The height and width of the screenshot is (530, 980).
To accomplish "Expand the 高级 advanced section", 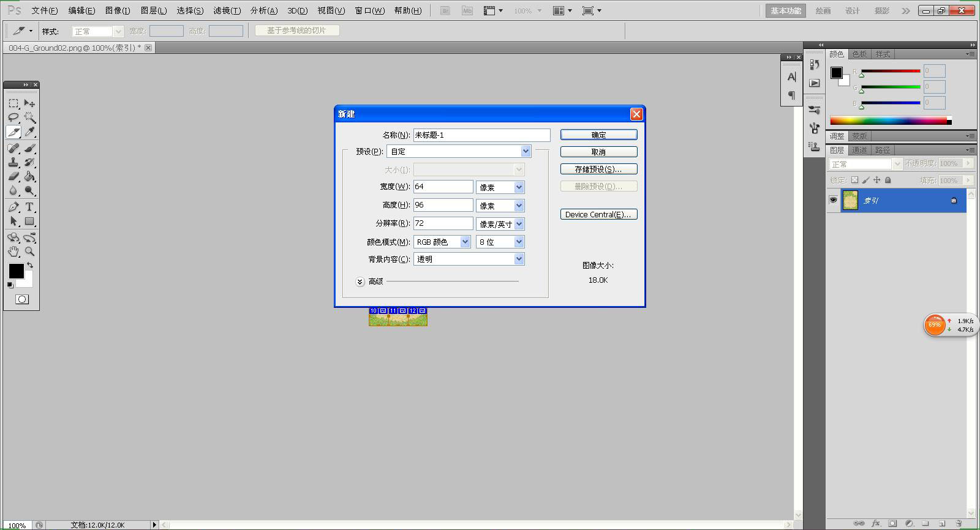I will point(360,282).
